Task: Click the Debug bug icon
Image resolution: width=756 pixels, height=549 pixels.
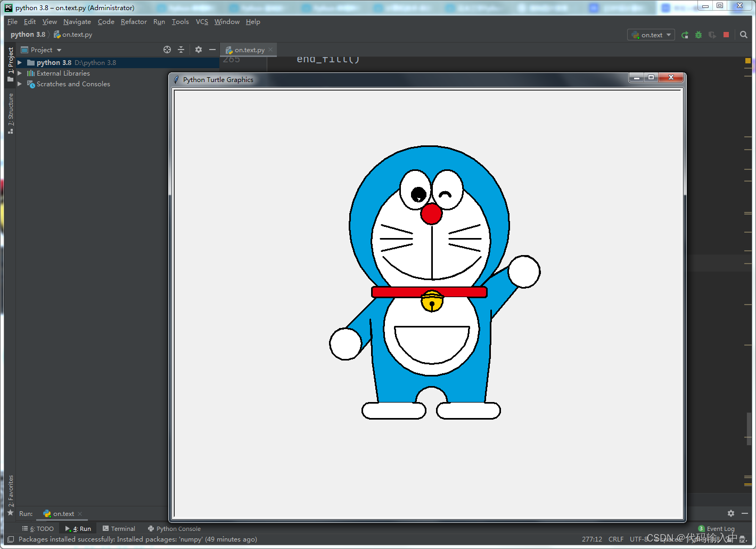Action: [699, 35]
